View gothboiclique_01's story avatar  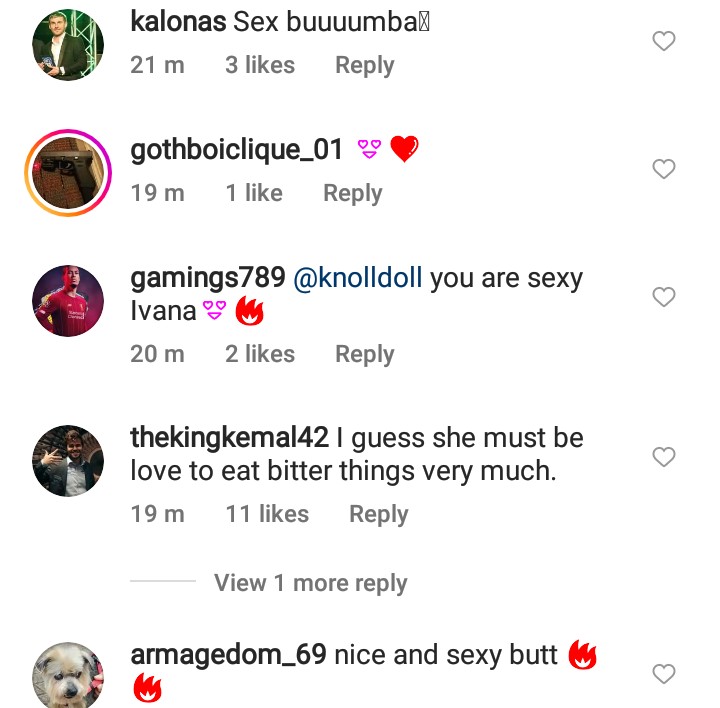pos(68,173)
